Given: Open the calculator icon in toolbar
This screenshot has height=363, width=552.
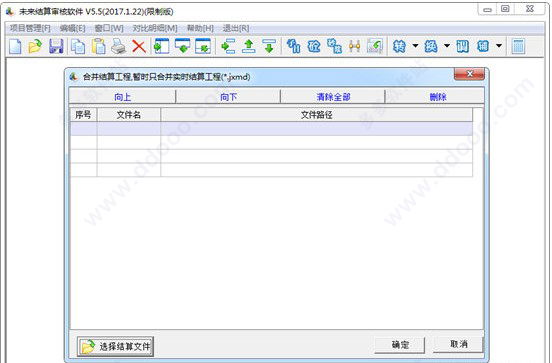Looking at the screenshot, I should click(518, 46).
